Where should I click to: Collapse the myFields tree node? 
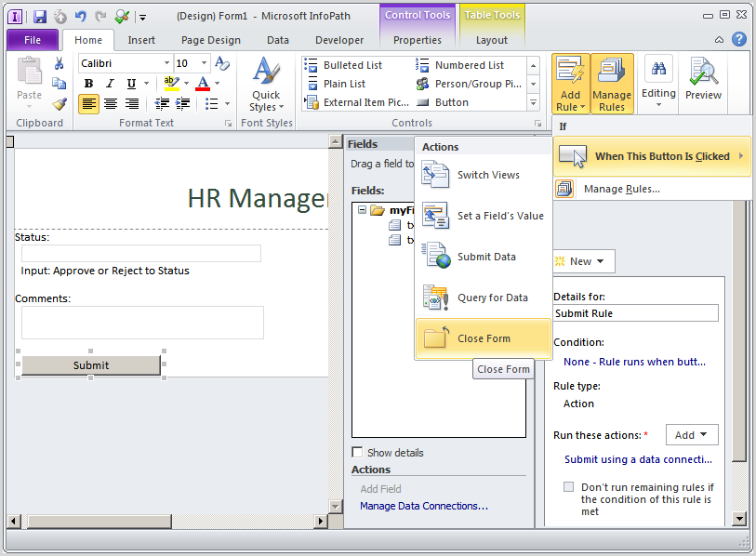(x=362, y=210)
